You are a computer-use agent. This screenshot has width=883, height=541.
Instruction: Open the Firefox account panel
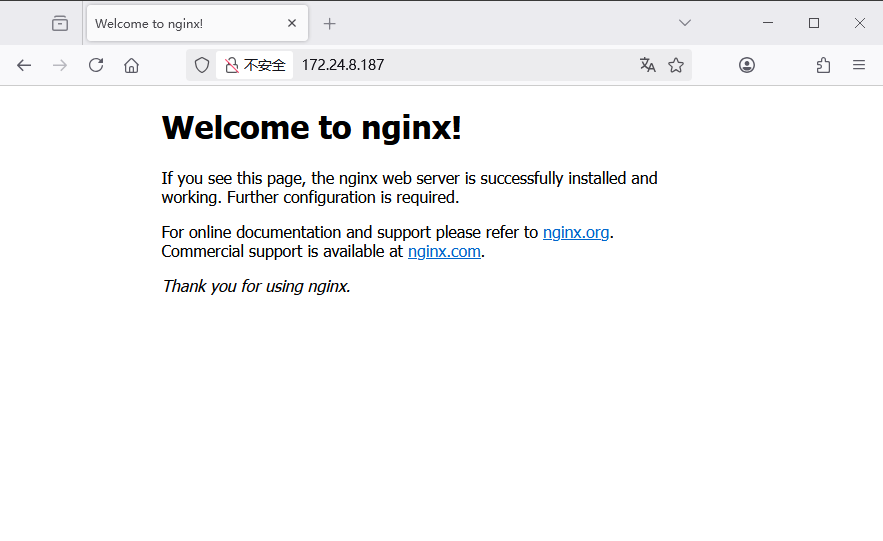tap(747, 65)
